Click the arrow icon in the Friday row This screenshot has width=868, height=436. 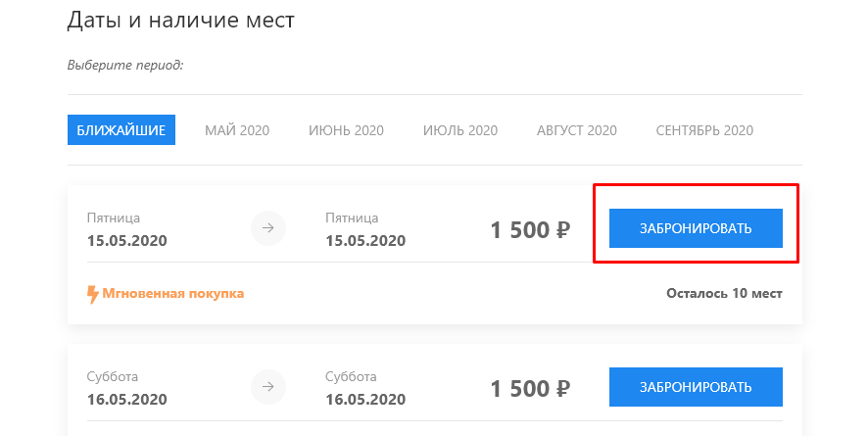point(268,228)
